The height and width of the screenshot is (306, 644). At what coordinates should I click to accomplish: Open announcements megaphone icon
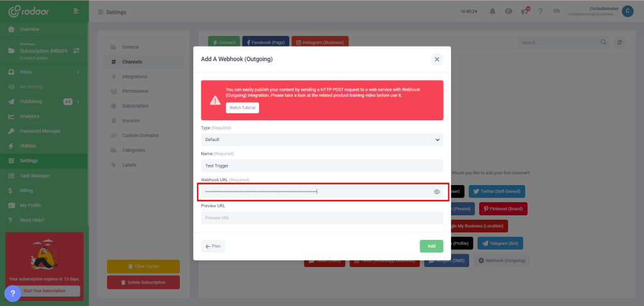[525, 11]
